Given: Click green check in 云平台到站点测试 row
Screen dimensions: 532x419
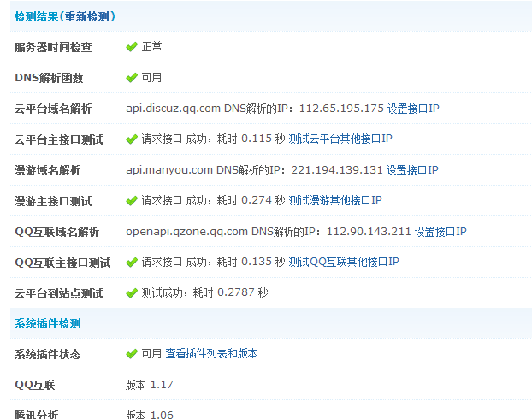Looking at the screenshot, I should 132,292.
